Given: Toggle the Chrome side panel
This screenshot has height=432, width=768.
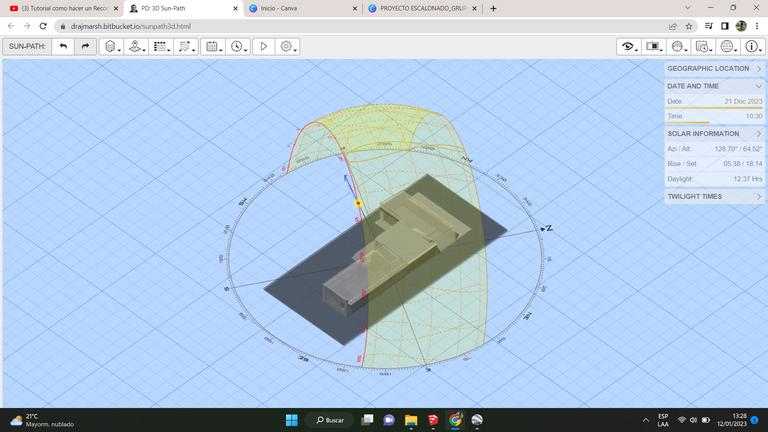Looking at the screenshot, I should coord(725,26).
